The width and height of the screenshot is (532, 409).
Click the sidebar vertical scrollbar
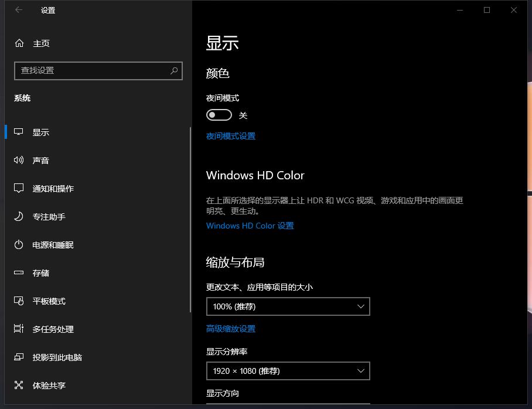(x=190, y=220)
